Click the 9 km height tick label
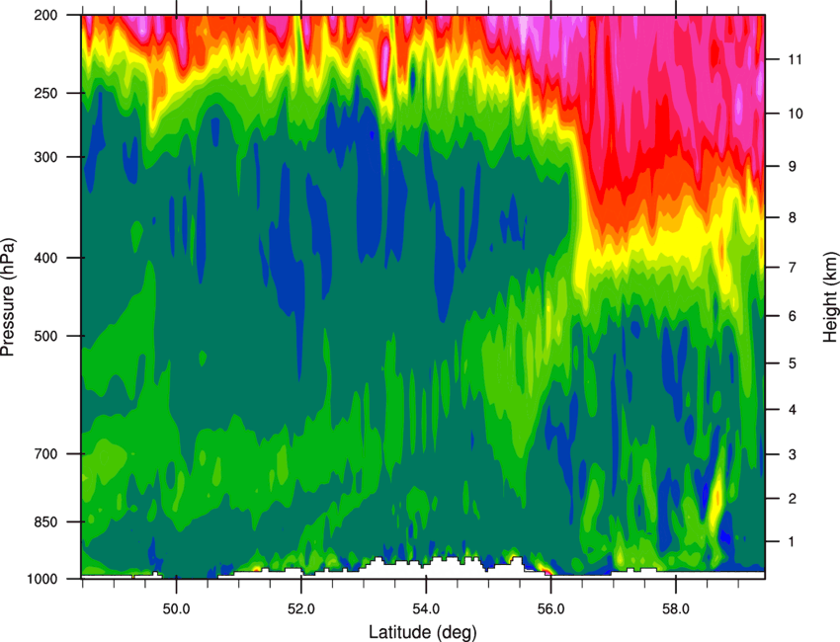This screenshot has height=642, width=840. click(792, 166)
